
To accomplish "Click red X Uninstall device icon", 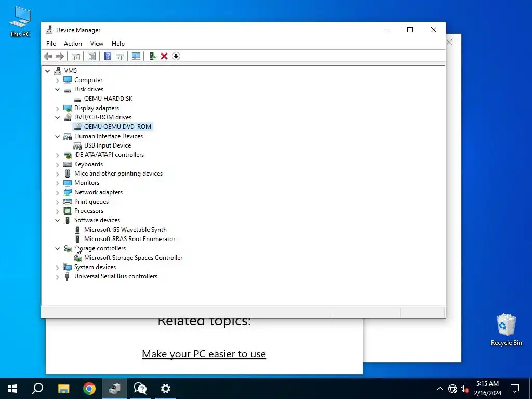I will [x=164, y=56].
